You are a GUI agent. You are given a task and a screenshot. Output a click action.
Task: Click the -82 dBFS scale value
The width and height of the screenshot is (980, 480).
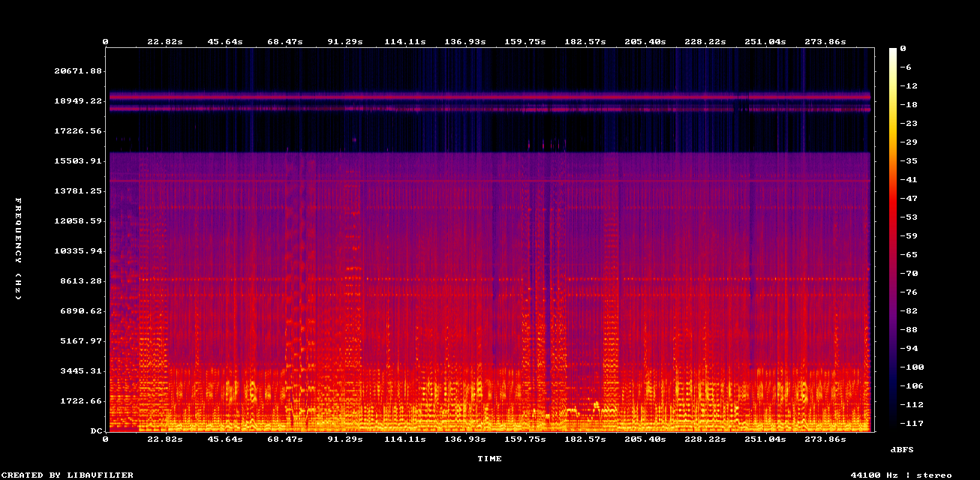[909, 311]
